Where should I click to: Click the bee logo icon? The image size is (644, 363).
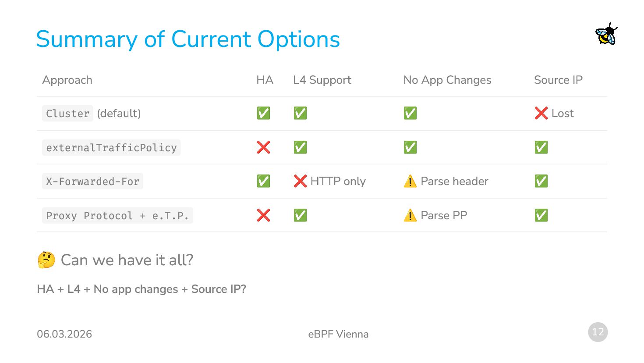(x=606, y=34)
